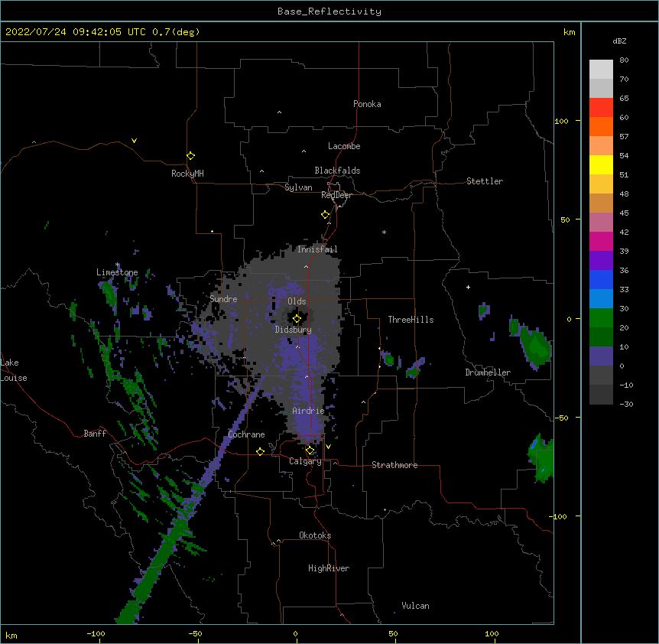The height and width of the screenshot is (644, 659).
Task: Click the km unit label at top right
Action: [570, 32]
